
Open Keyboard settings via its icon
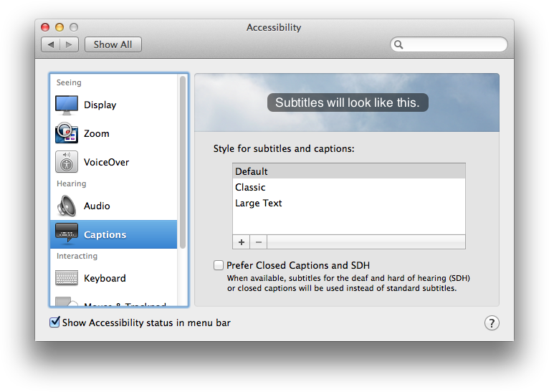67,278
